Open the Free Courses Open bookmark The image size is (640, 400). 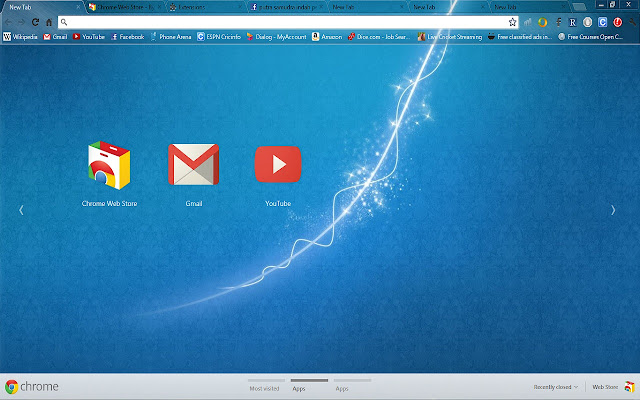pyautogui.click(x=590, y=37)
